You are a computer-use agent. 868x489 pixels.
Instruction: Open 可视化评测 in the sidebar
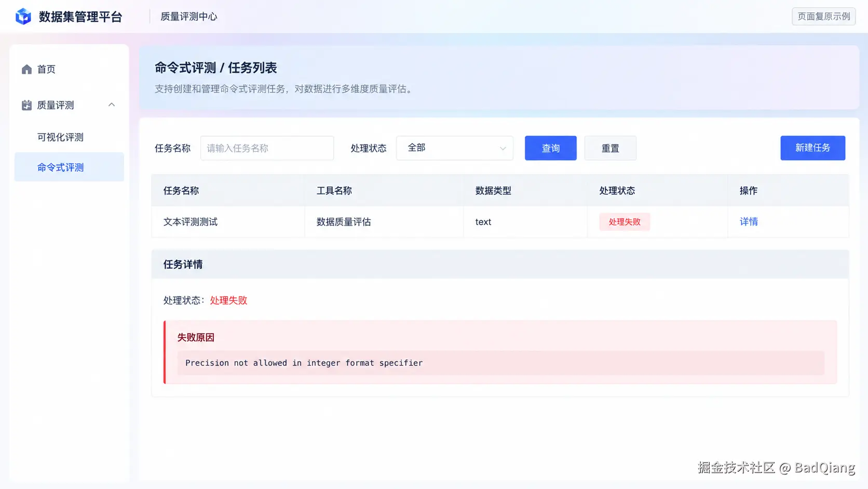point(60,137)
